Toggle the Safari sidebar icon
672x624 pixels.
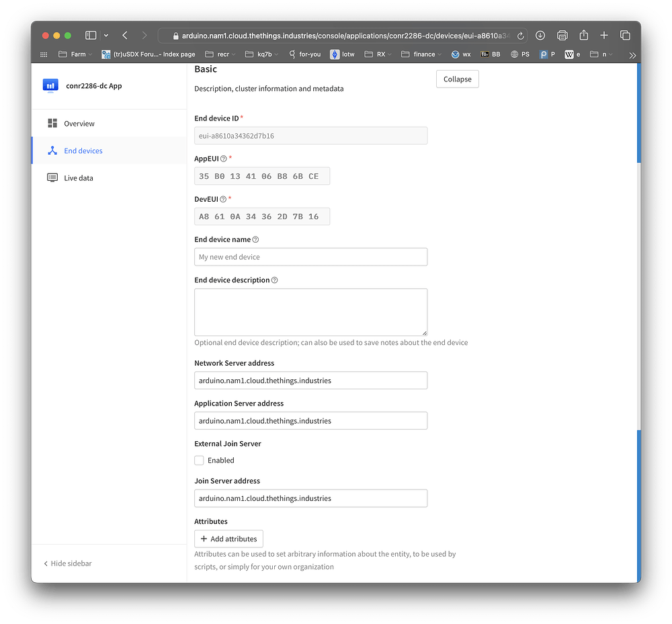(91, 35)
